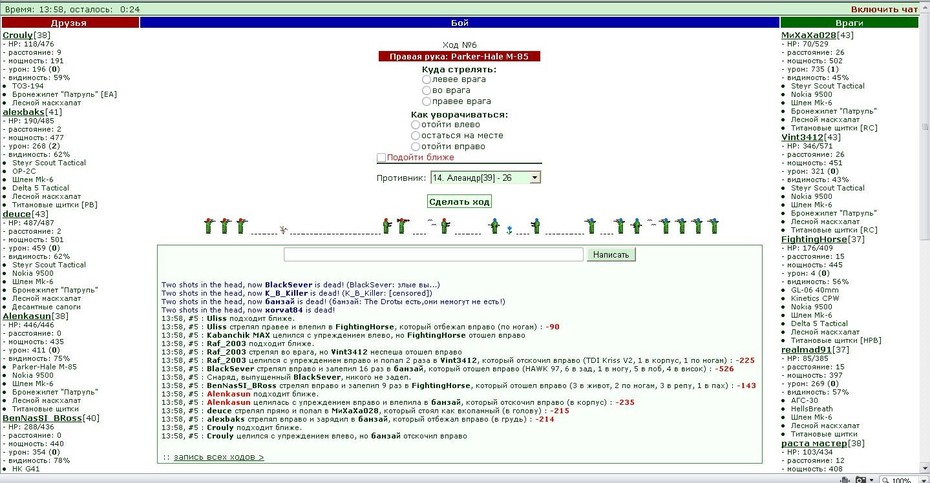Click 'GL-06 40mm' item under FightingHorse
The height and width of the screenshot is (483, 930).
(x=815, y=290)
